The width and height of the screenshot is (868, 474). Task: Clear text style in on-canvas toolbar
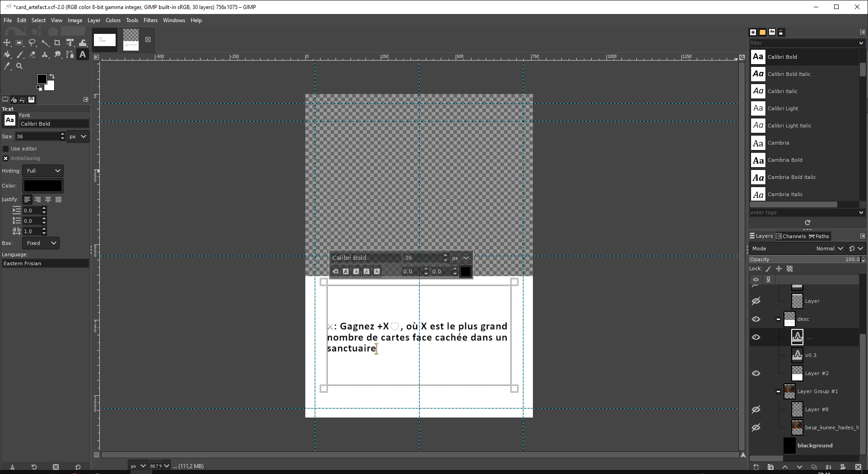click(336, 272)
